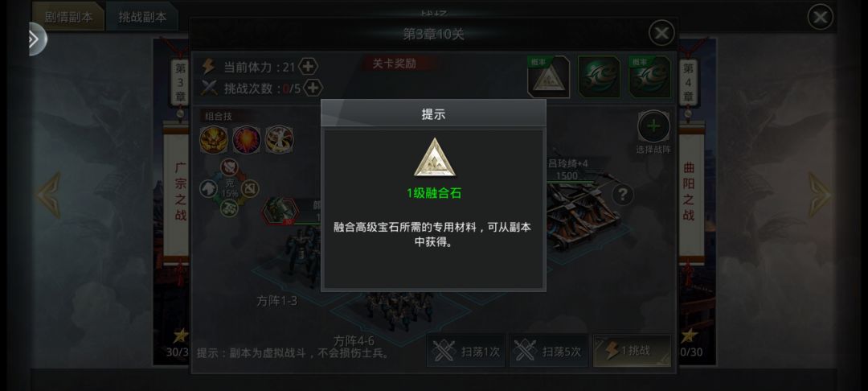Close the 第3章10关 stage dialog
Image resolution: width=868 pixels, height=391 pixels.
pyautogui.click(x=661, y=34)
